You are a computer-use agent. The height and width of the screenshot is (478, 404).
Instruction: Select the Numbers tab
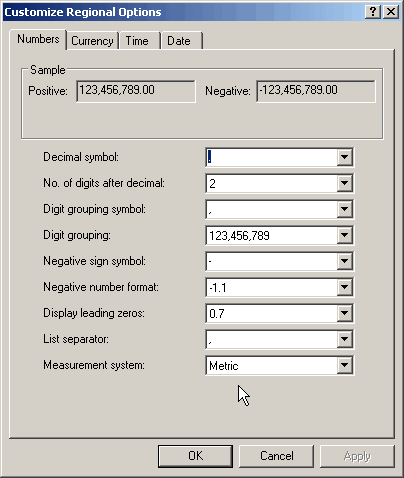[38, 39]
